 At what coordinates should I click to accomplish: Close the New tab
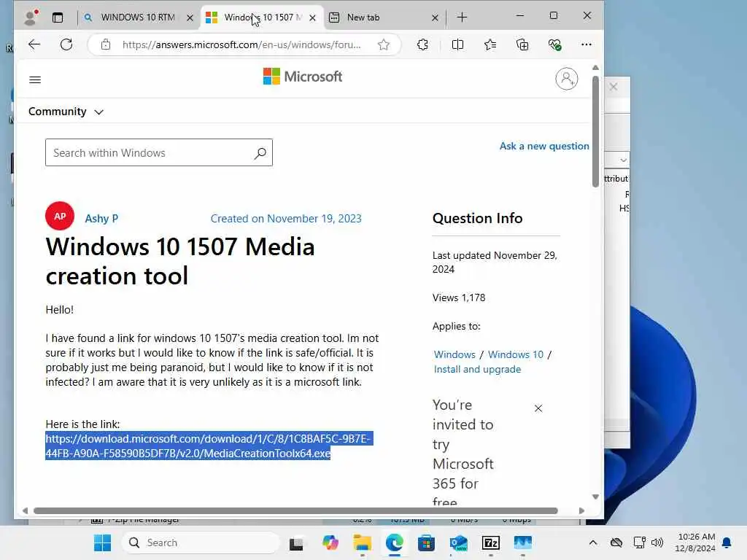coord(435,18)
